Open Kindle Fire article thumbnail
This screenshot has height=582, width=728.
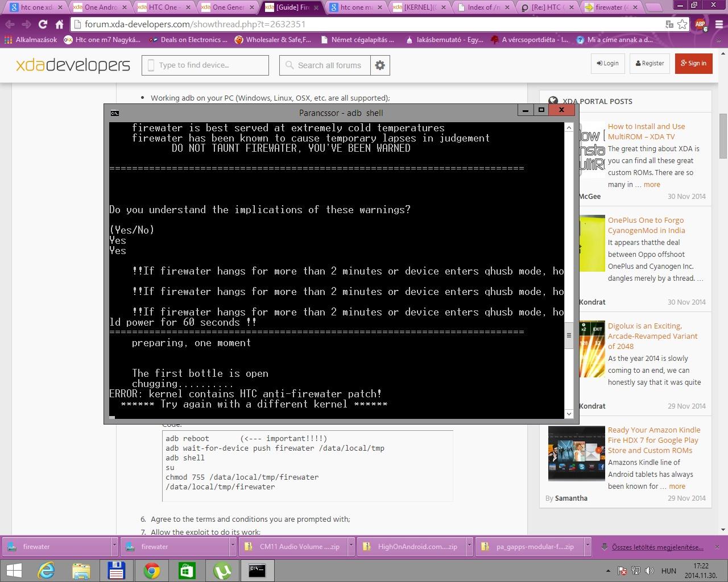pyautogui.click(x=577, y=454)
